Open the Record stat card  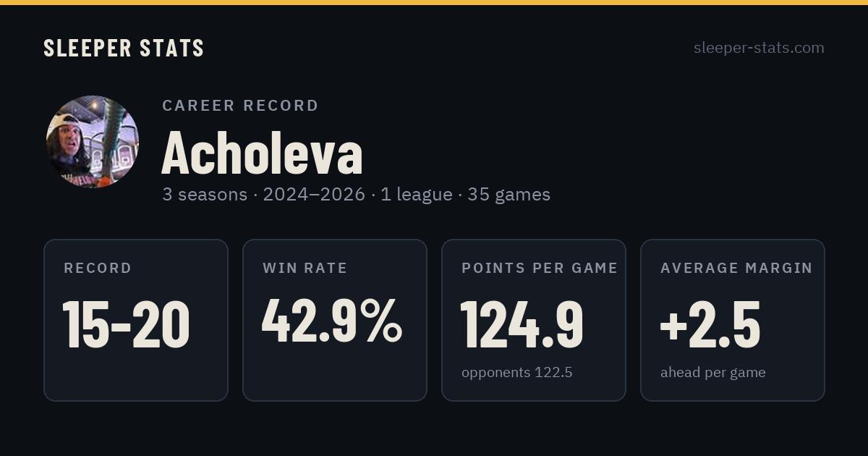click(136, 320)
